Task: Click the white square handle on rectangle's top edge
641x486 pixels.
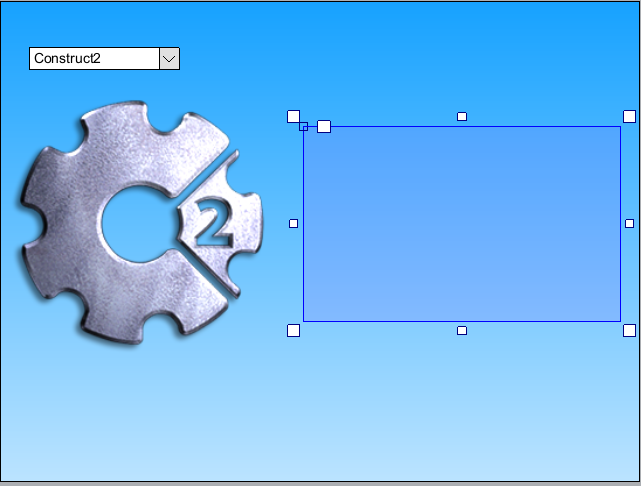Action: (324, 127)
